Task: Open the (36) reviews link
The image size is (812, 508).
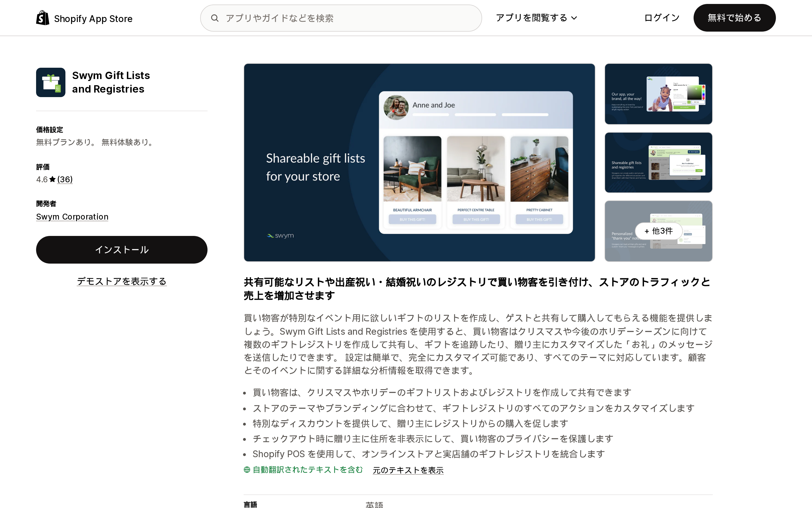Action: [x=65, y=179]
